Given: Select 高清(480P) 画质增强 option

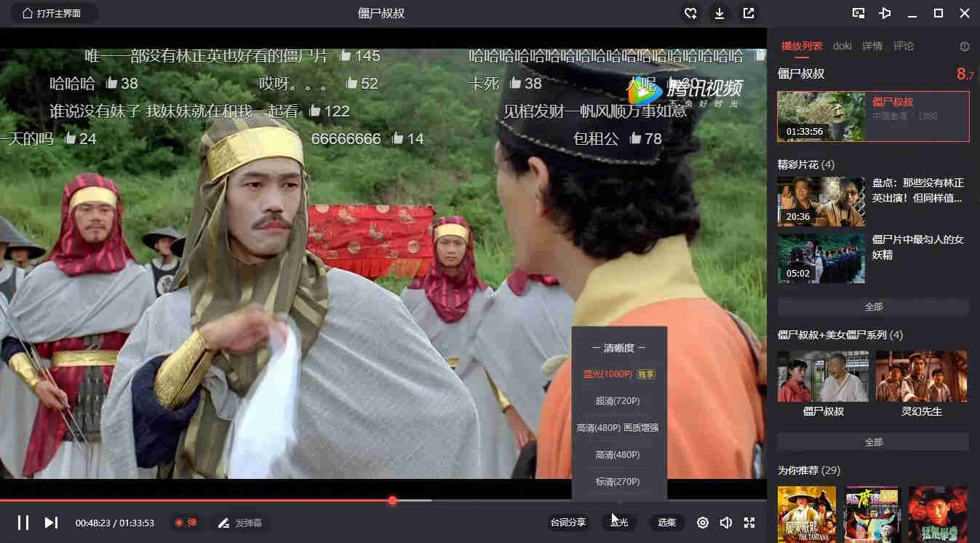Looking at the screenshot, I should tap(619, 428).
